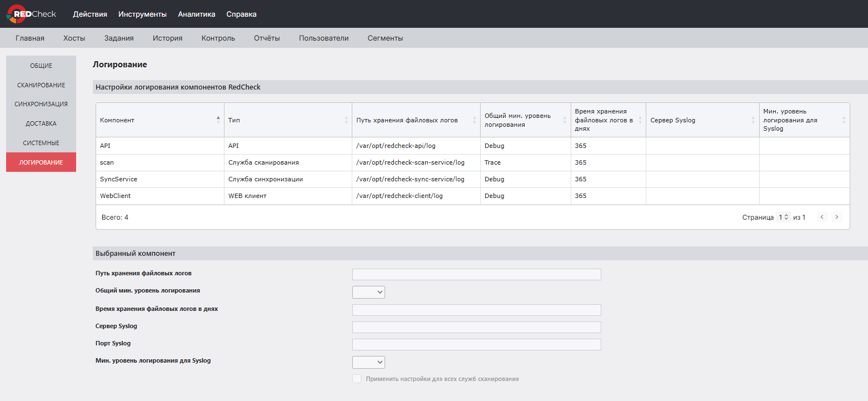The image size is (868, 401).
Task: Open the Аналитика menu
Action: pyautogui.click(x=197, y=14)
